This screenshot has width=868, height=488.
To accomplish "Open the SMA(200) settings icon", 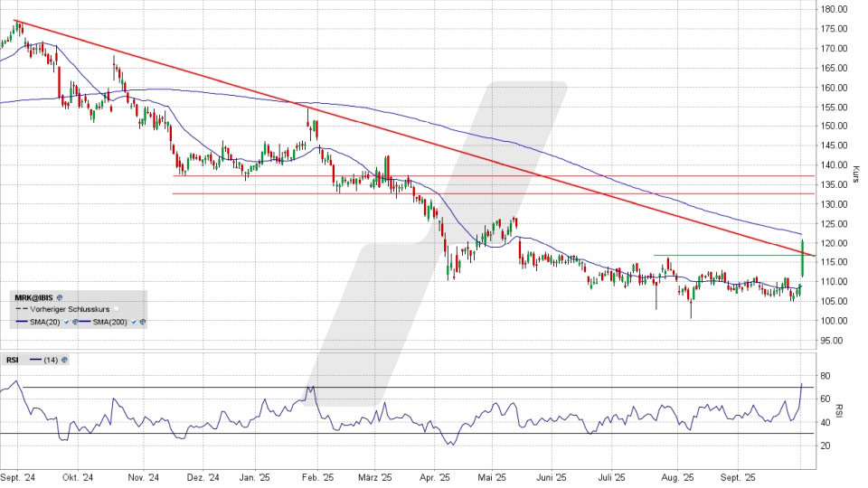I will coord(143,322).
